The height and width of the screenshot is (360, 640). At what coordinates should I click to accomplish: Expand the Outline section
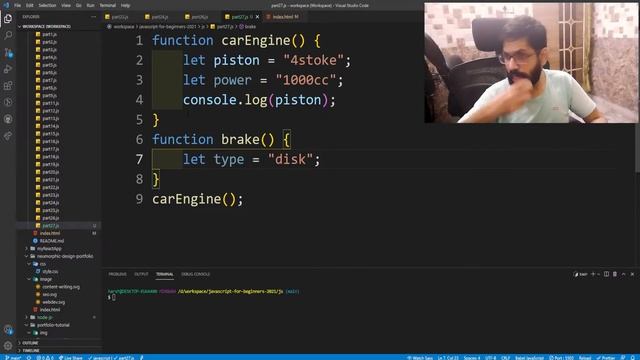pos(58,343)
